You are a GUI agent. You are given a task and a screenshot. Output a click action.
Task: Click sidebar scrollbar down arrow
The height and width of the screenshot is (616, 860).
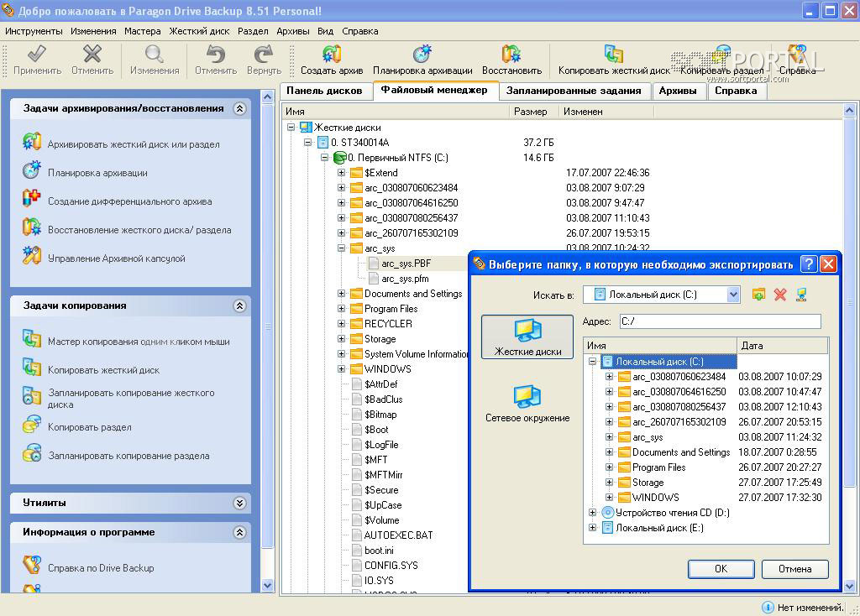[x=267, y=585]
